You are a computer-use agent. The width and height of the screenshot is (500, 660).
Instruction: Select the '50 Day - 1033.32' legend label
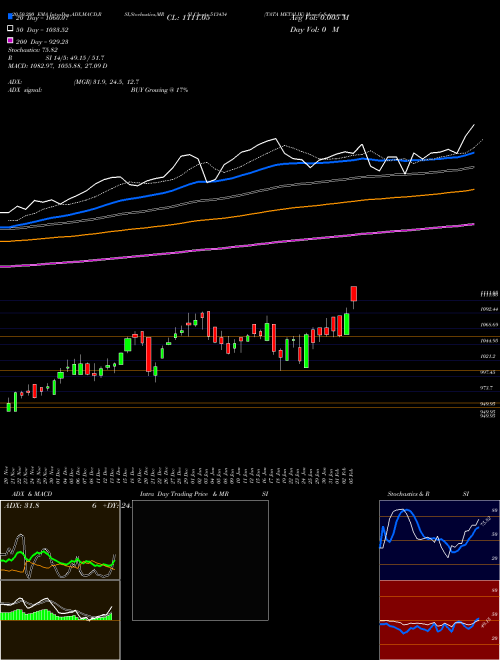tap(42, 30)
